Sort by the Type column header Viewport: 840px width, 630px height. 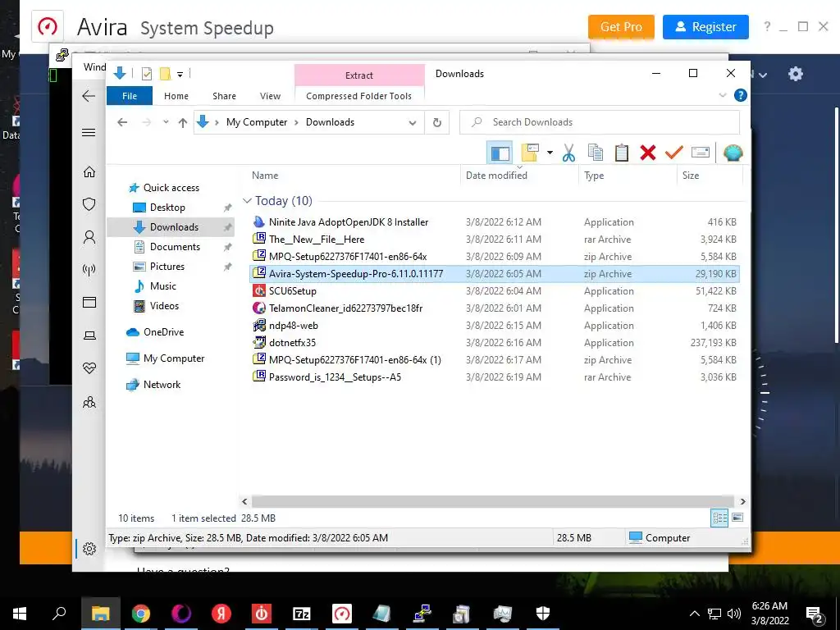(628, 176)
